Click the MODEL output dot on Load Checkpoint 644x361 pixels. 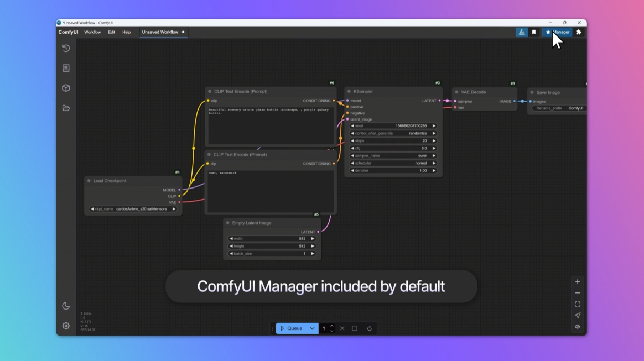[179, 190]
